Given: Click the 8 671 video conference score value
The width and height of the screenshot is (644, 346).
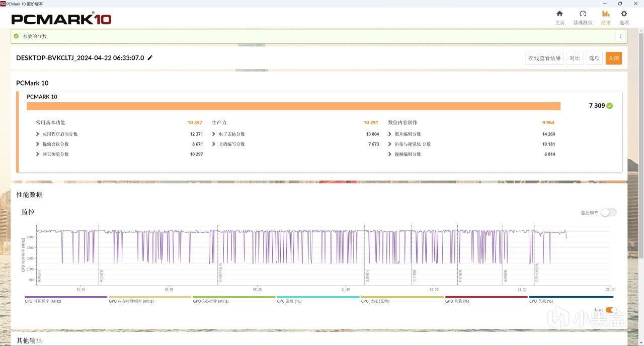Looking at the screenshot, I should click(x=197, y=144).
